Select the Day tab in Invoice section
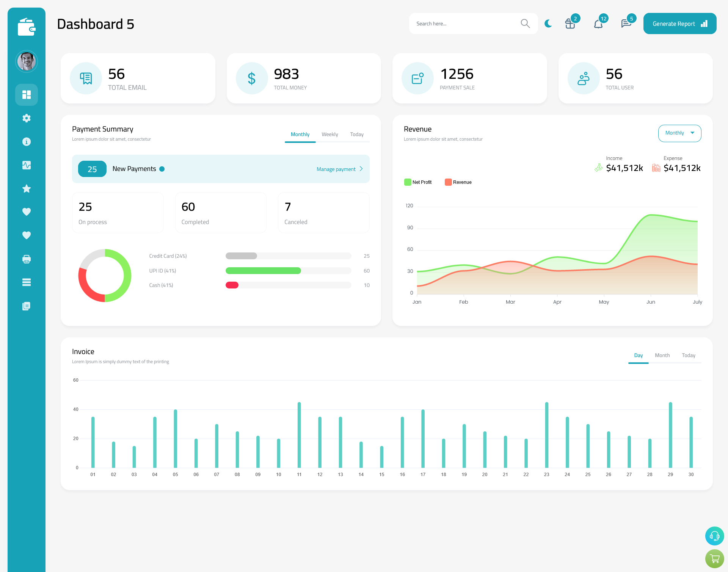Image resolution: width=728 pixels, height=572 pixels. [638, 356]
